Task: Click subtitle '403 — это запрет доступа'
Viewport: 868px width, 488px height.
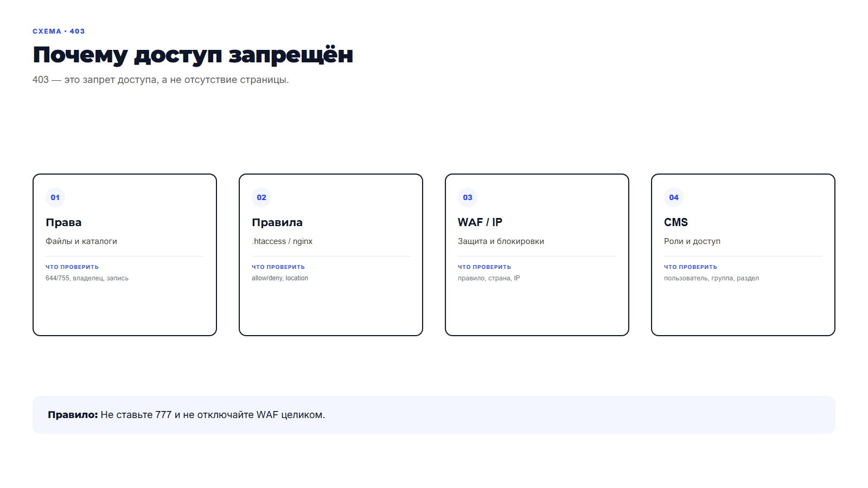Action: coord(161,80)
